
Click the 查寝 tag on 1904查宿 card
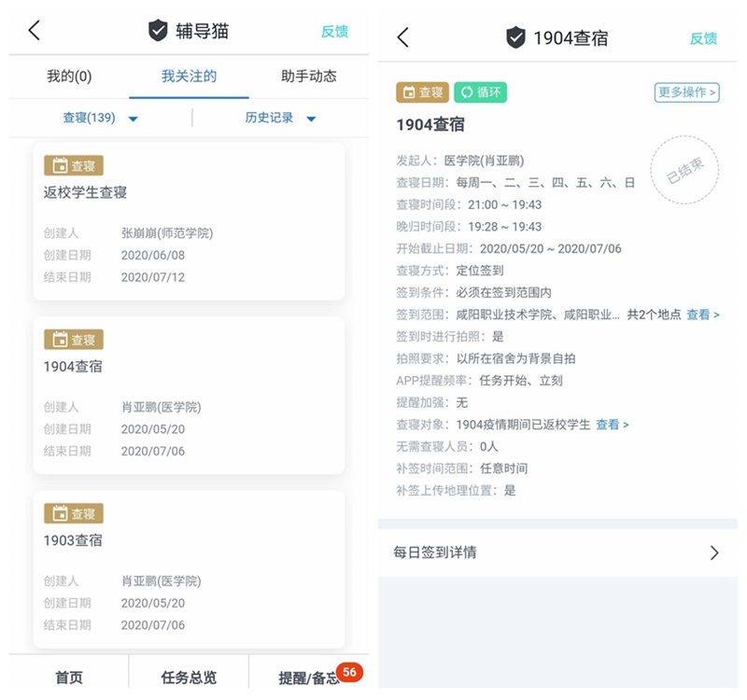pos(74,340)
